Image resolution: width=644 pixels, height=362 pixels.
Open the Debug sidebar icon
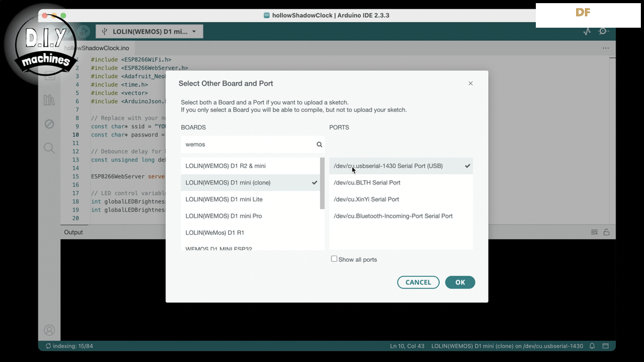(x=49, y=124)
